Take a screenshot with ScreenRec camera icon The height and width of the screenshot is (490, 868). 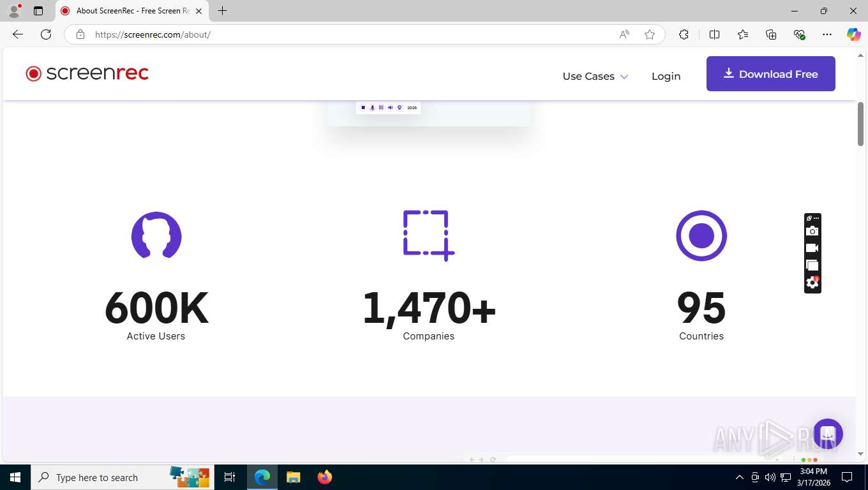click(x=812, y=231)
